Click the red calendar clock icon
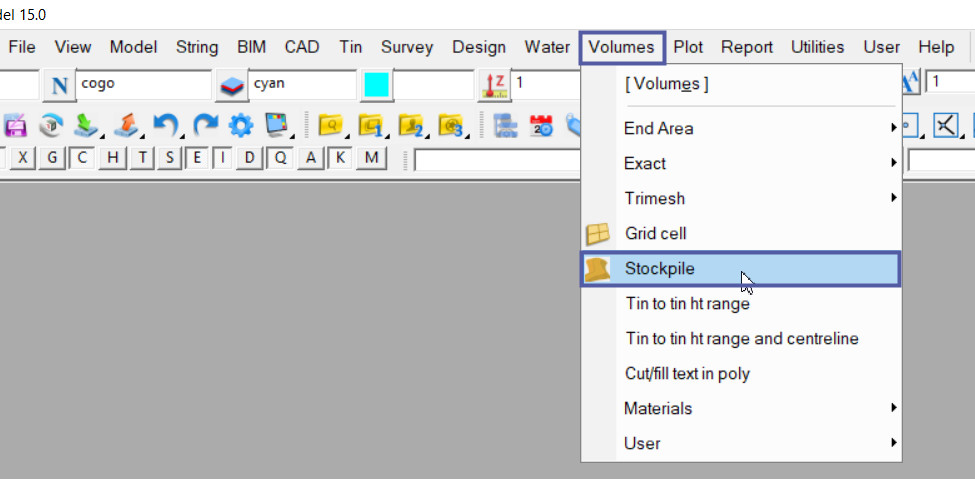 point(540,126)
